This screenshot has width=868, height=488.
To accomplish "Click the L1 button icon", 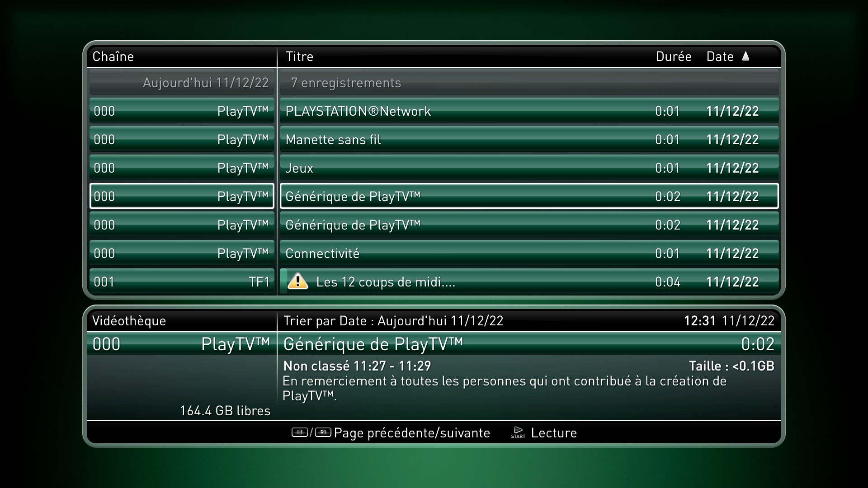I will pyautogui.click(x=299, y=432).
